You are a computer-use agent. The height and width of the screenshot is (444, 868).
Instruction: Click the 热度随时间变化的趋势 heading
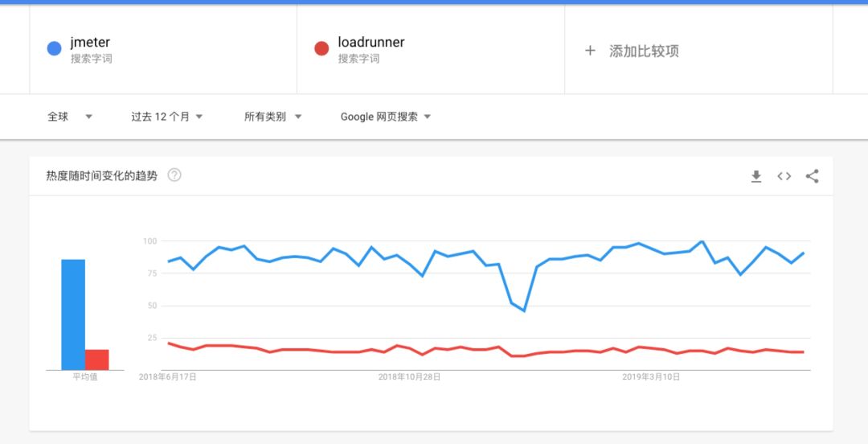(x=102, y=175)
